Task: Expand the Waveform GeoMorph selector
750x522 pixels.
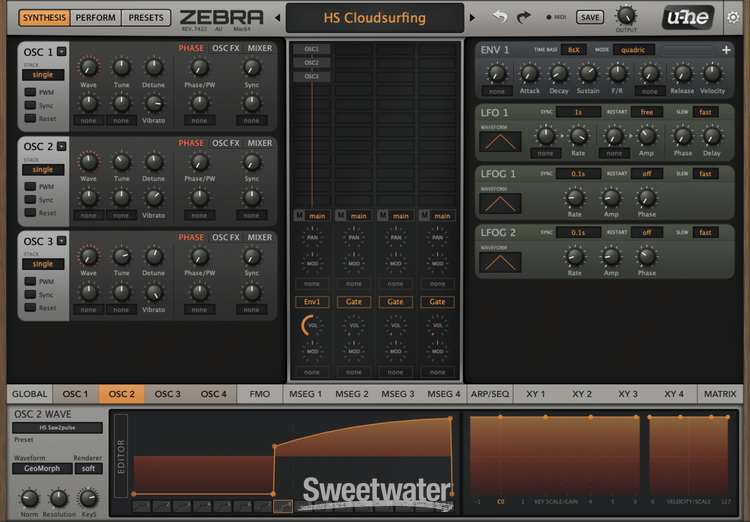Action: point(43,467)
